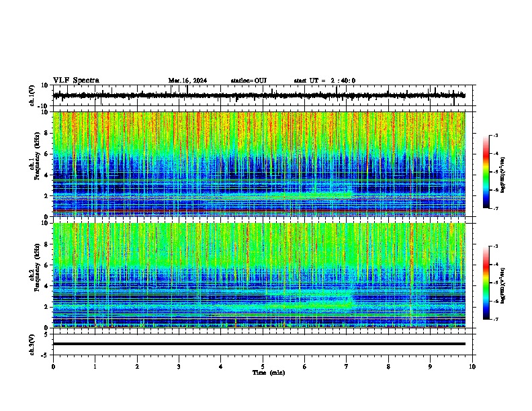Image resolution: width=532 pixels, height=411 pixels.
Task: Select the "start UT = 2 : 40: 0" text
Action: (x=324, y=81)
